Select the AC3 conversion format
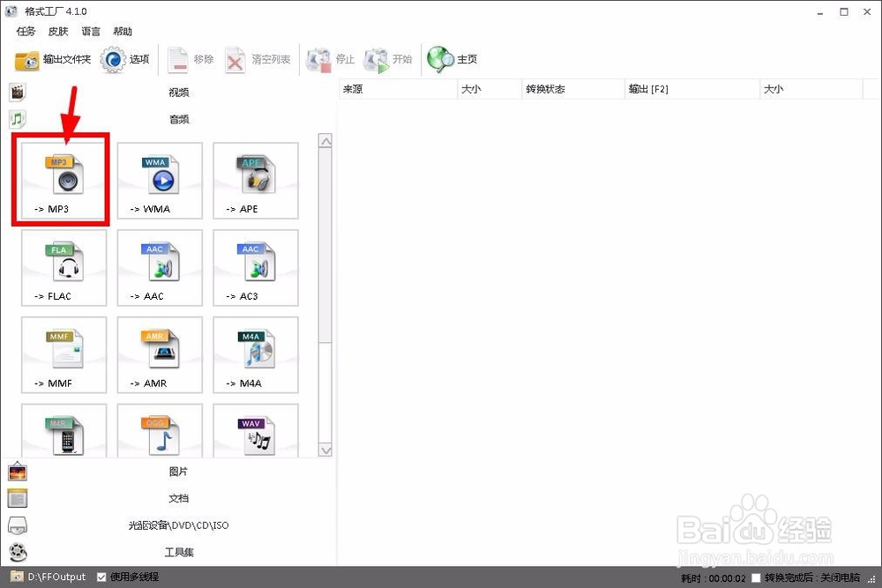Viewport: 882px width, 588px height. pyautogui.click(x=255, y=267)
